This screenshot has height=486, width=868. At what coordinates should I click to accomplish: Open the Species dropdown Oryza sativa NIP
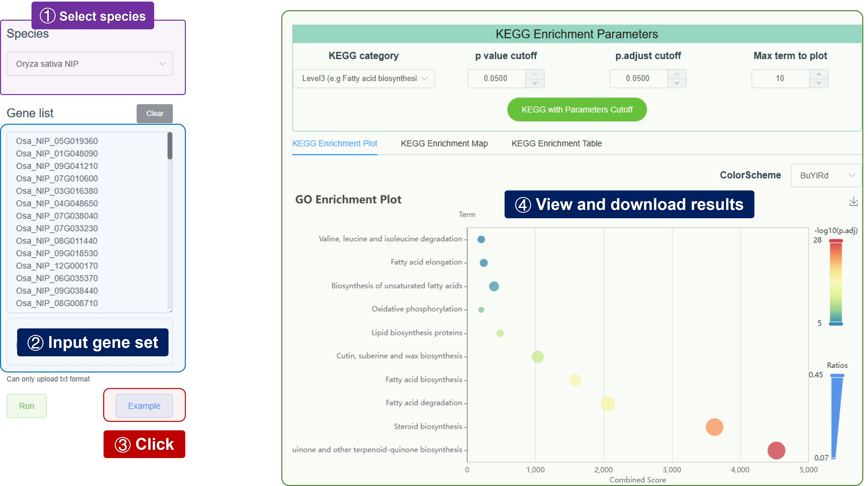tap(90, 64)
